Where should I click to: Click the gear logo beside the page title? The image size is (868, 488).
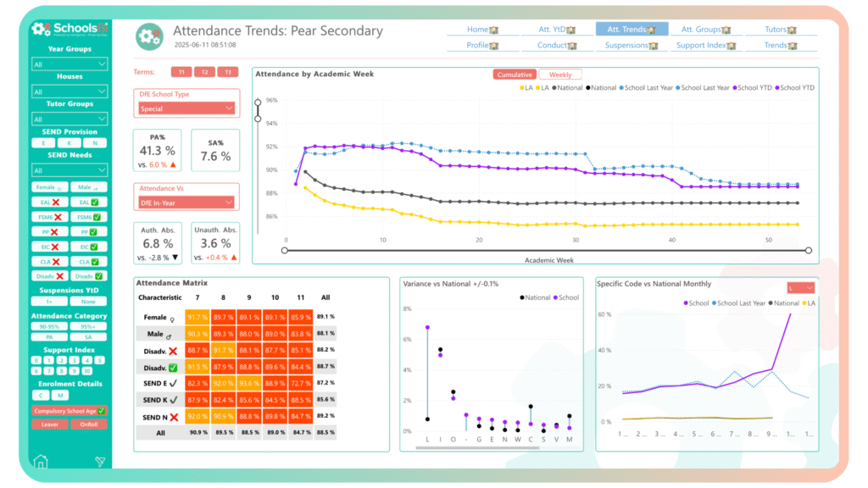[x=150, y=36]
